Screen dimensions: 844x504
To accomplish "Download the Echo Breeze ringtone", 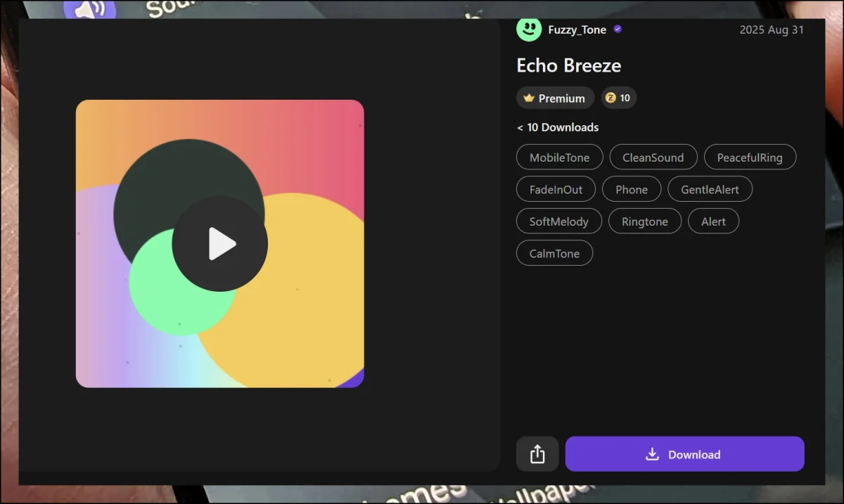I will click(684, 454).
